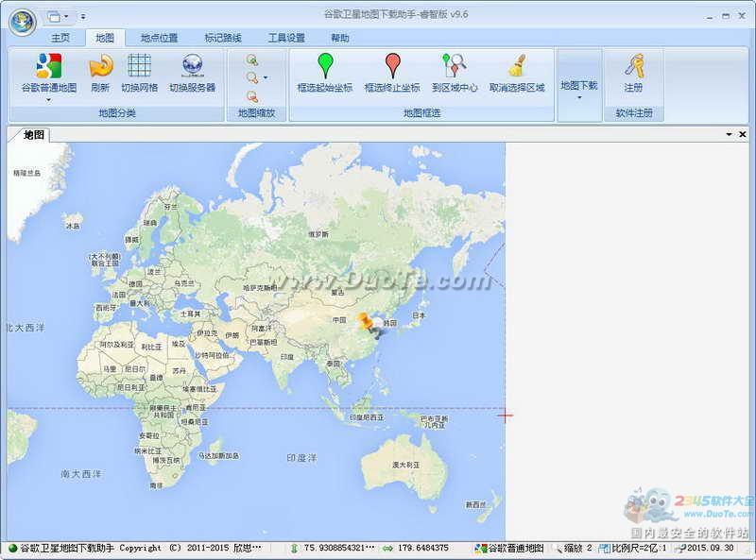Image resolution: width=756 pixels, height=560 pixels.
Task: Click the 比例尺=2亿:1 scale in status bar
Action: click(x=639, y=548)
